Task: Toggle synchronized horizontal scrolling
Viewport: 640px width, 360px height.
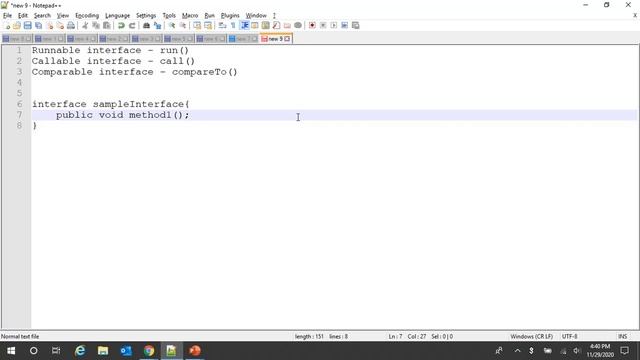Action: (208, 25)
